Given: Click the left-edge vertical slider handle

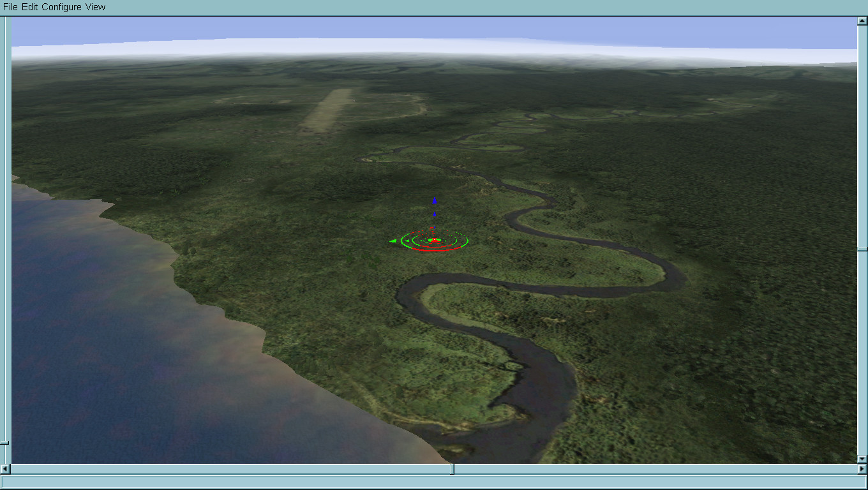Looking at the screenshot, I should (4, 442).
